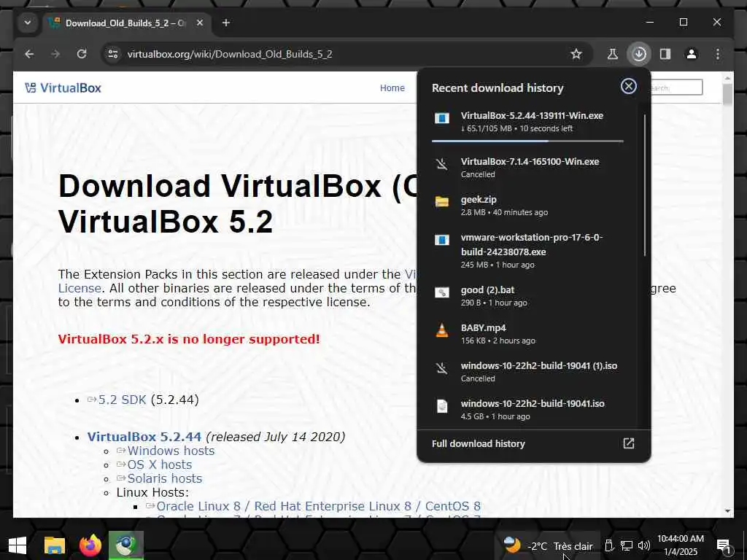747x560 pixels.
Task: Close the Download_Old_Builds_5_2 tab
Action: point(200,23)
